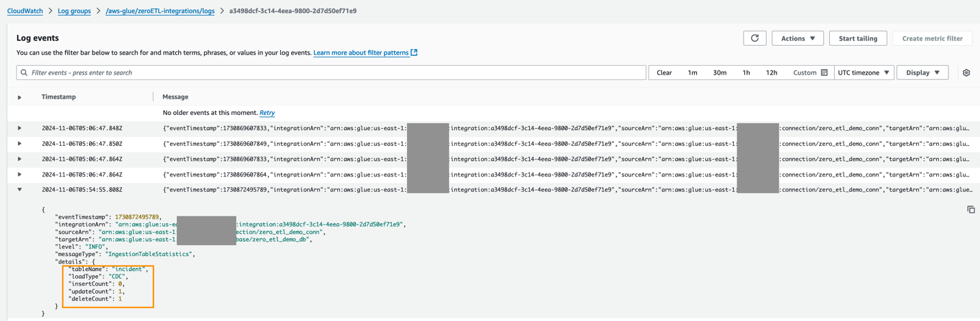Viewport: 980px width, 321px height.
Task: Select the 30m time range
Action: click(x=720, y=73)
